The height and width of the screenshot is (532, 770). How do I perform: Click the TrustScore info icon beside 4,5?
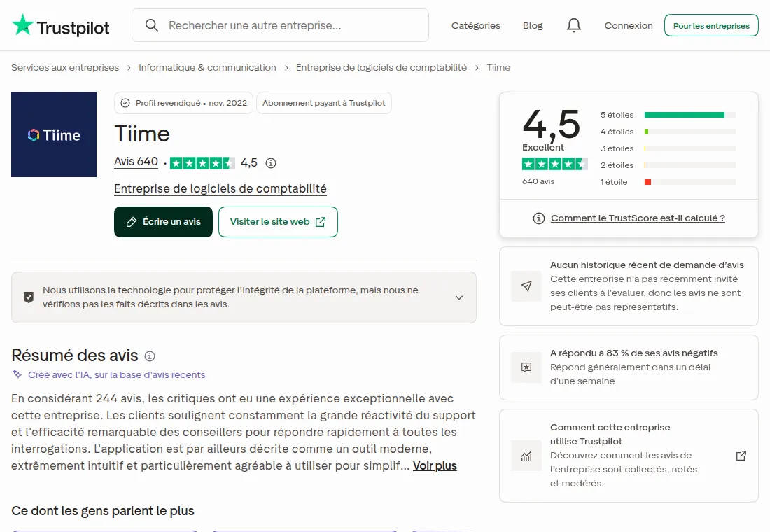click(271, 163)
